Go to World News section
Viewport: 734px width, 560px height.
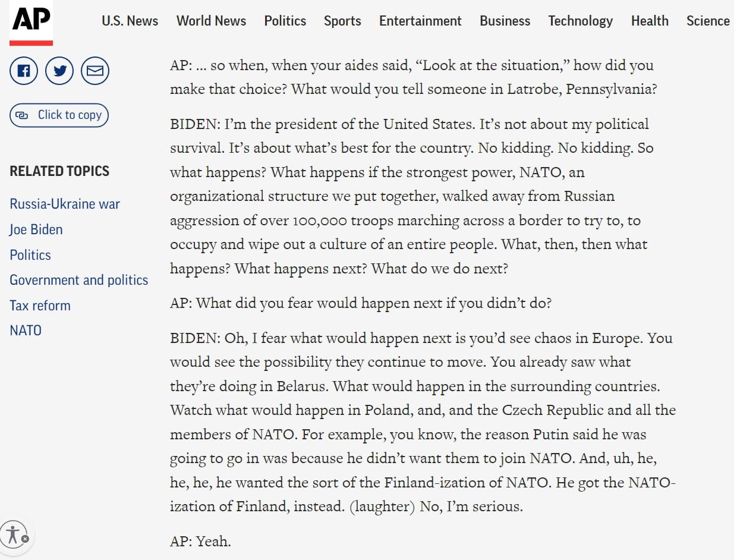(211, 21)
